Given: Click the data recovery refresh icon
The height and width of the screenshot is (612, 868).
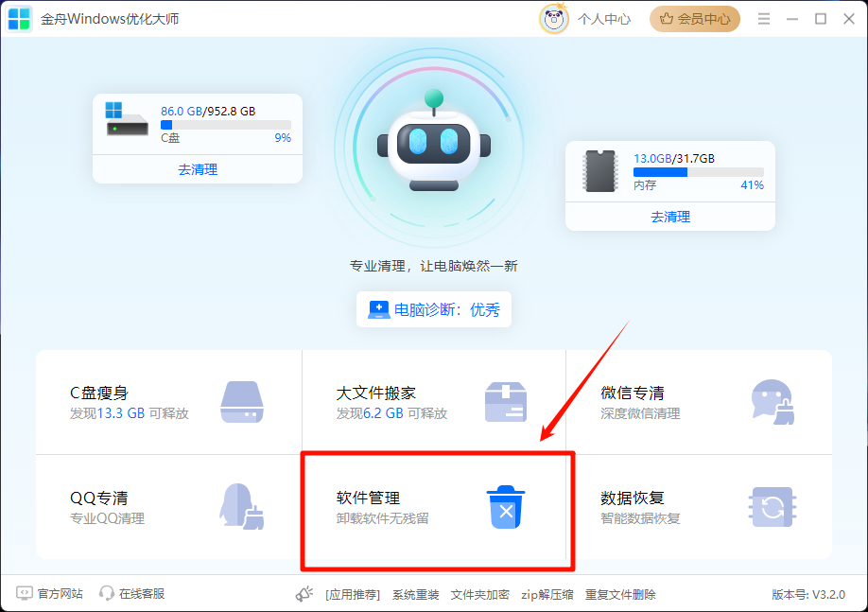Looking at the screenshot, I should point(773,507).
